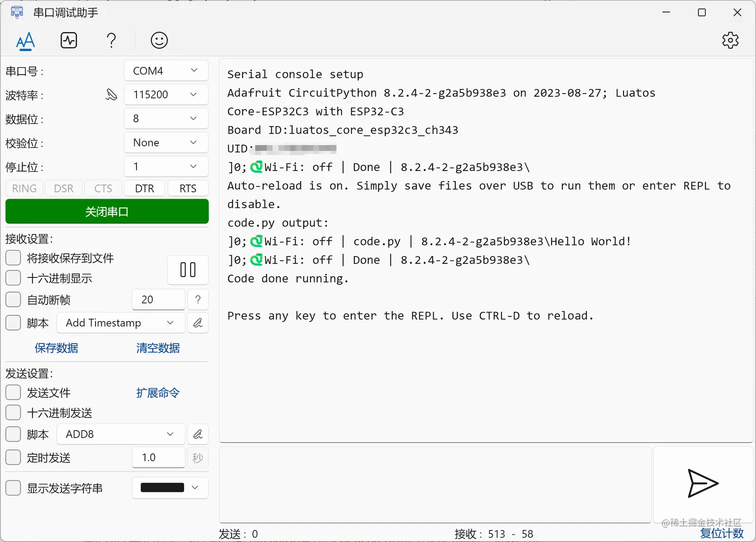
Task: Open the send string color dropdown
Action: 170,488
